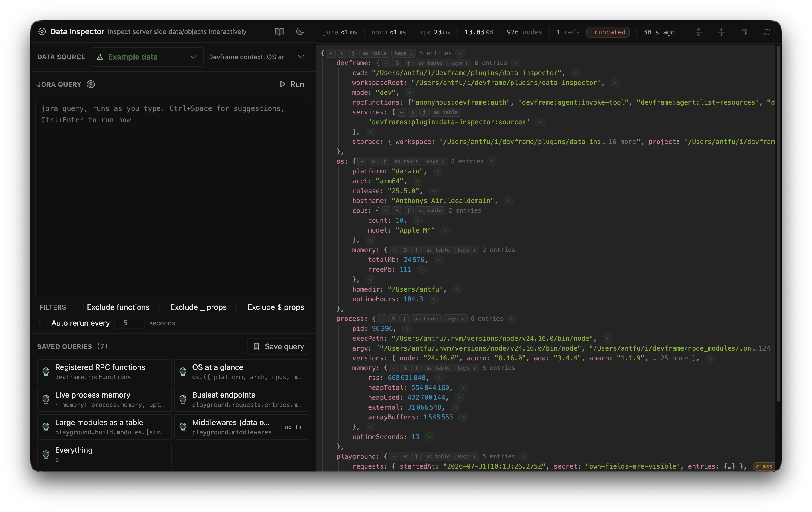Click the pencil icon next to mode "dev"

(x=409, y=93)
